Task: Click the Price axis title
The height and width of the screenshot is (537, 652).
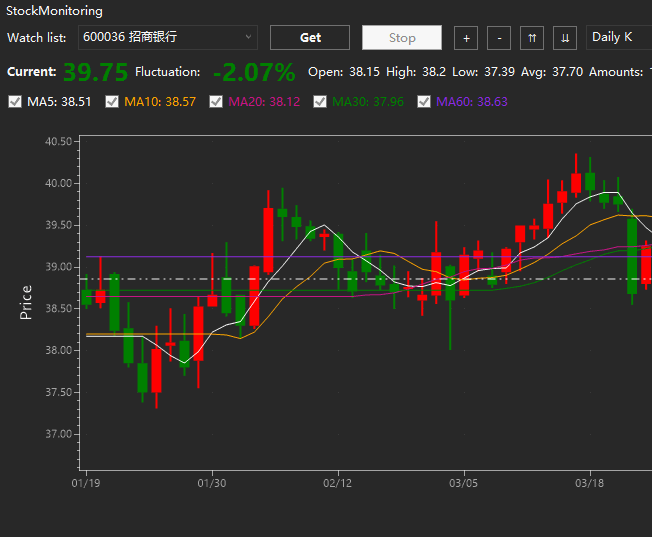Action: click(26, 302)
